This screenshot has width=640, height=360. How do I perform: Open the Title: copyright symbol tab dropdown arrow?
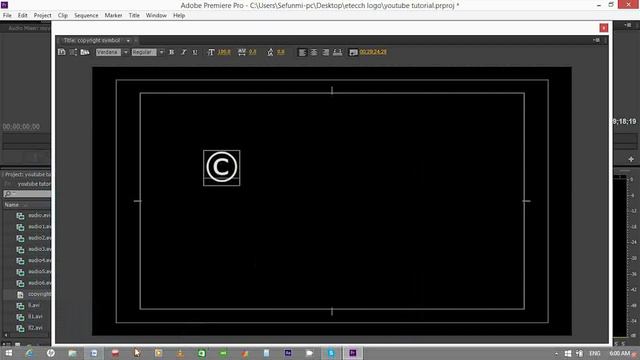pos(128,41)
